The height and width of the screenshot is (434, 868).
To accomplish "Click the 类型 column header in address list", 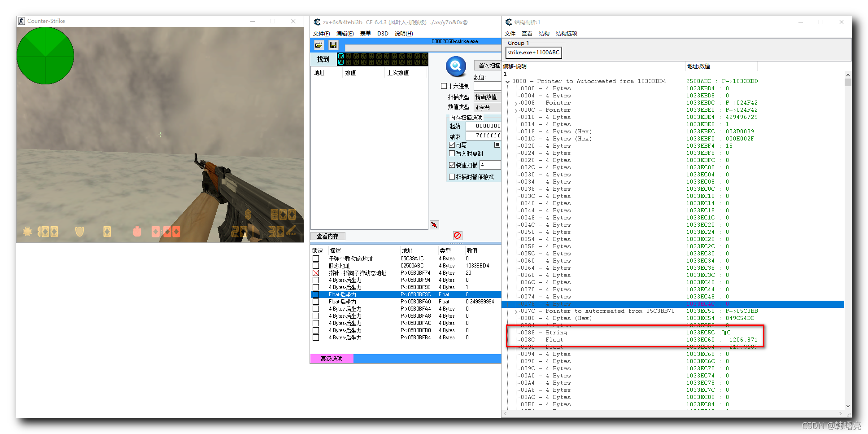I will pyautogui.click(x=445, y=250).
